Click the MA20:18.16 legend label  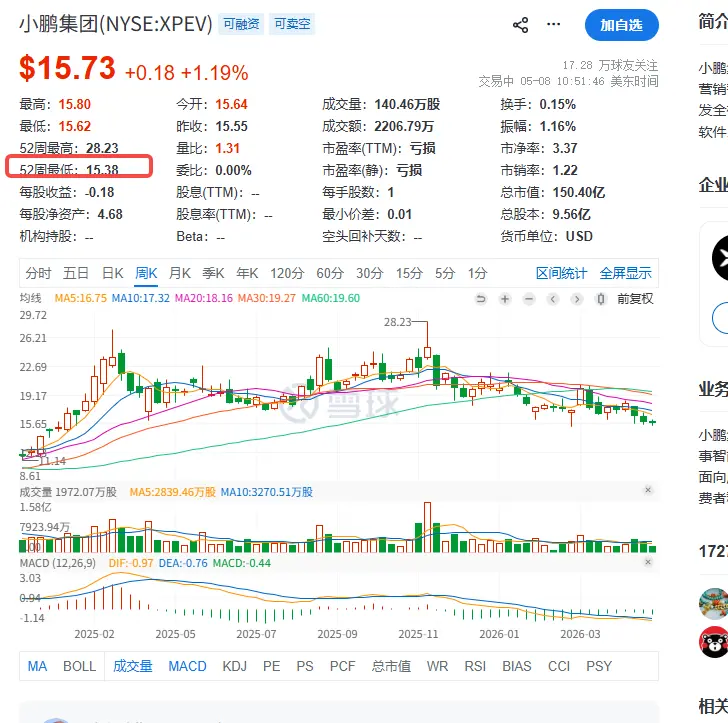pyautogui.click(x=204, y=298)
